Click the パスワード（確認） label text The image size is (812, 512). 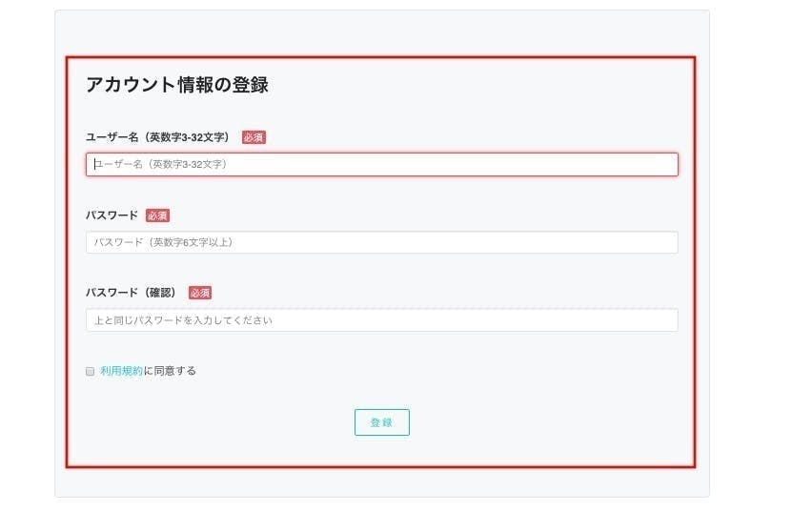131,293
